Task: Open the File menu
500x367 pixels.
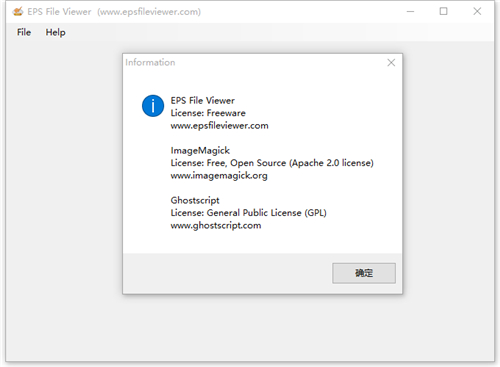Action: click(x=24, y=32)
